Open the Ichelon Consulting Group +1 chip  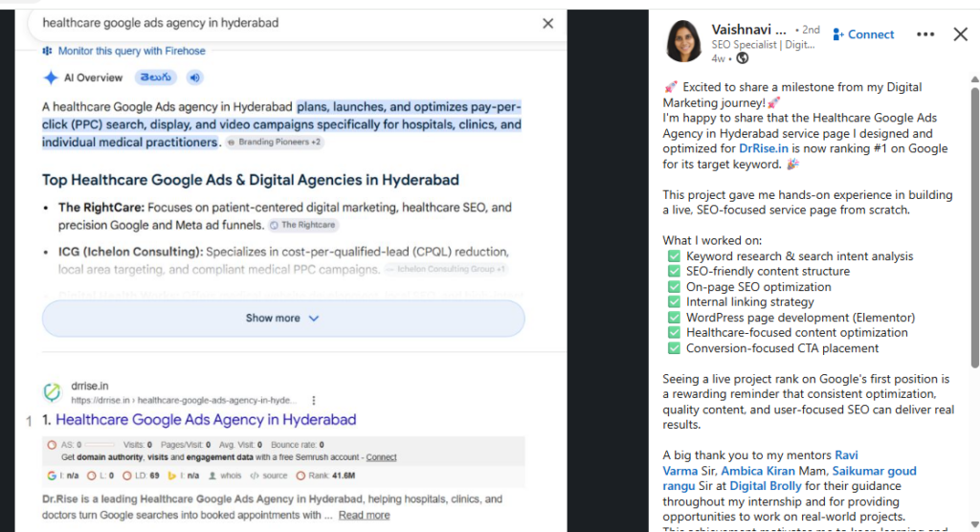446,269
